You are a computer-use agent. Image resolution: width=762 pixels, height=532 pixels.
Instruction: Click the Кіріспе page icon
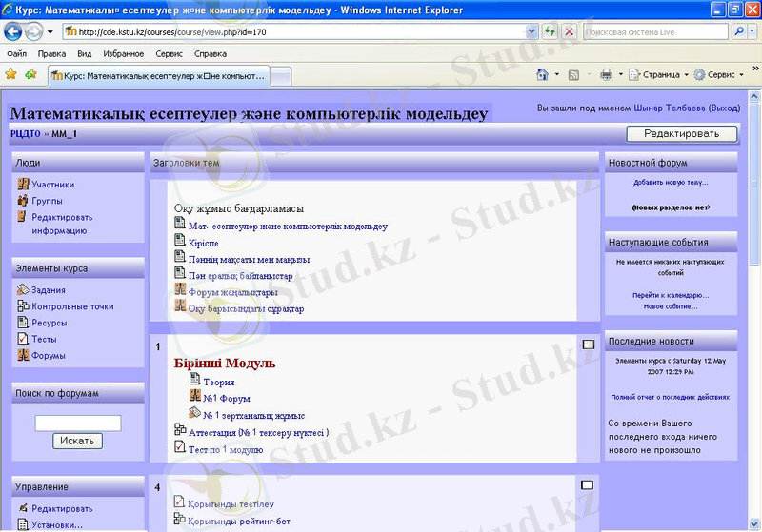point(180,240)
